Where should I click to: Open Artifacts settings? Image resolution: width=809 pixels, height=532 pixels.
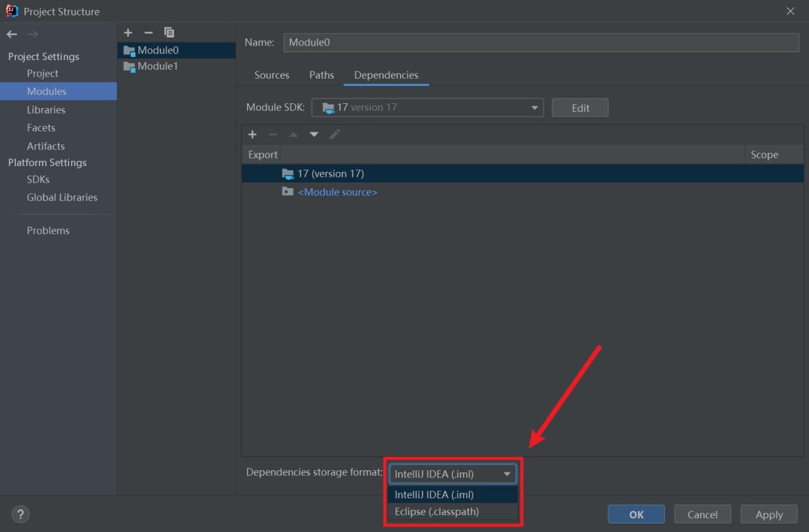click(x=46, y=146)
